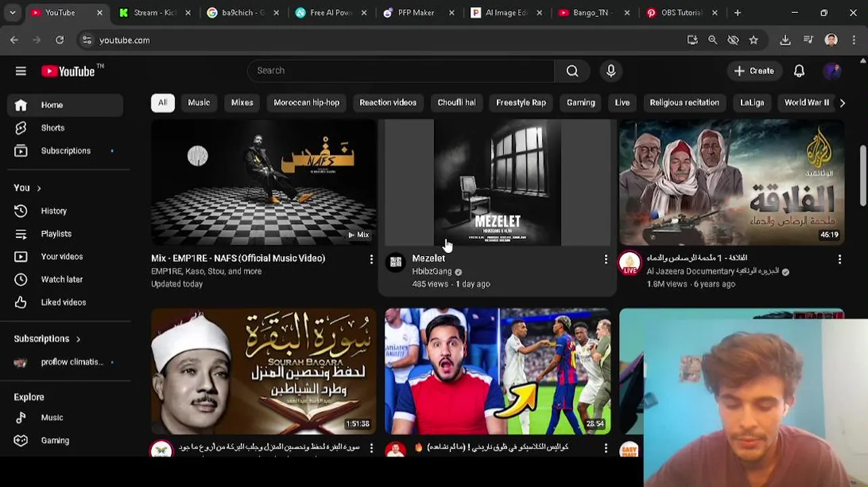Open Playlists in sidebar
Screen dimensions: 868x487
pos(66,234)
